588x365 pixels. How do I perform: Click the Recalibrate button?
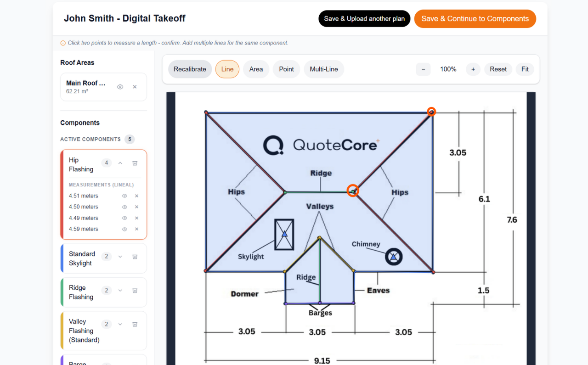coord(190,69)
